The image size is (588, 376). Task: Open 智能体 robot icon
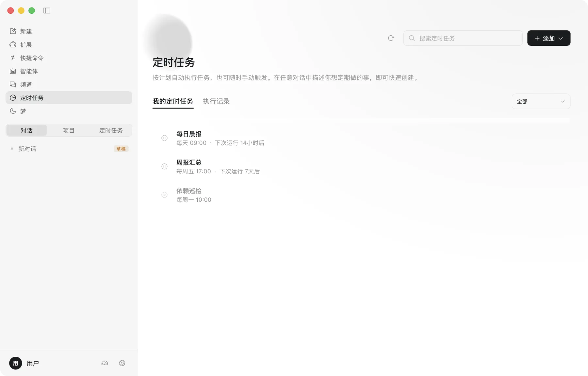coord(13,71)
